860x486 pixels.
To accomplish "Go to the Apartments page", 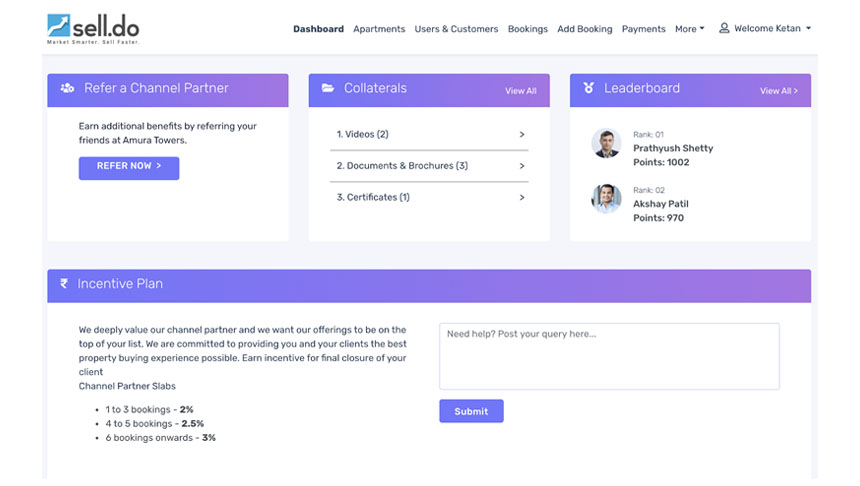I will coord(379,29).
